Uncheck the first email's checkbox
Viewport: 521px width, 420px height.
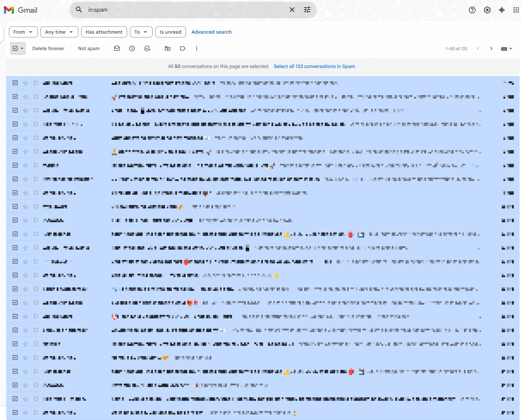click(x=15, y=82)
